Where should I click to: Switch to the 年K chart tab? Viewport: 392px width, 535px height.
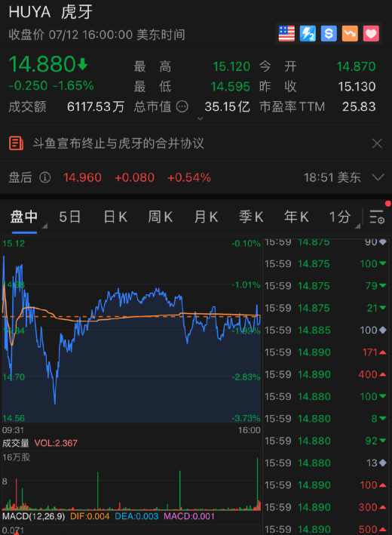[296, 217]
